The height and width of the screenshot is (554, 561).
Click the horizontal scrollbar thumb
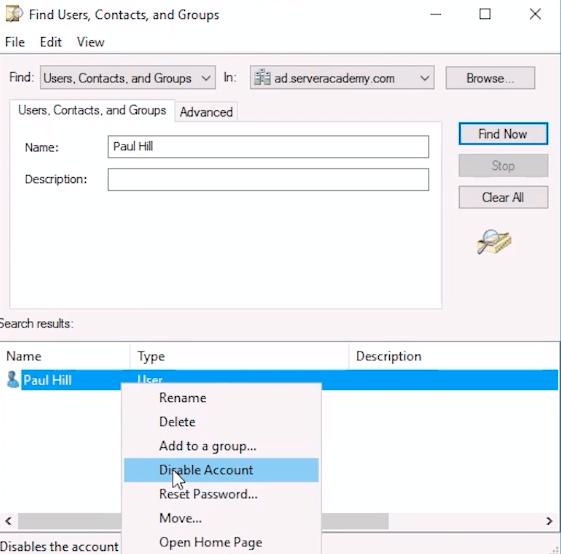203,521
